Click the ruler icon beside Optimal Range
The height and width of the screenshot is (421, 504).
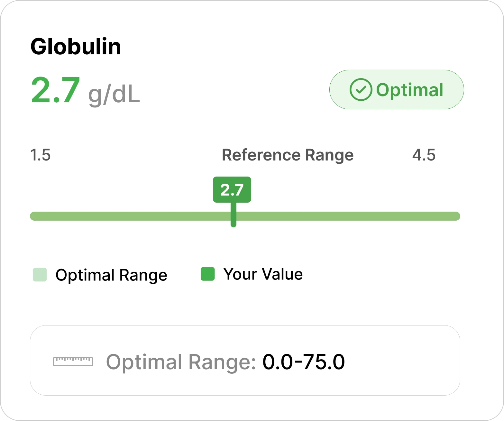pos(73,362)
